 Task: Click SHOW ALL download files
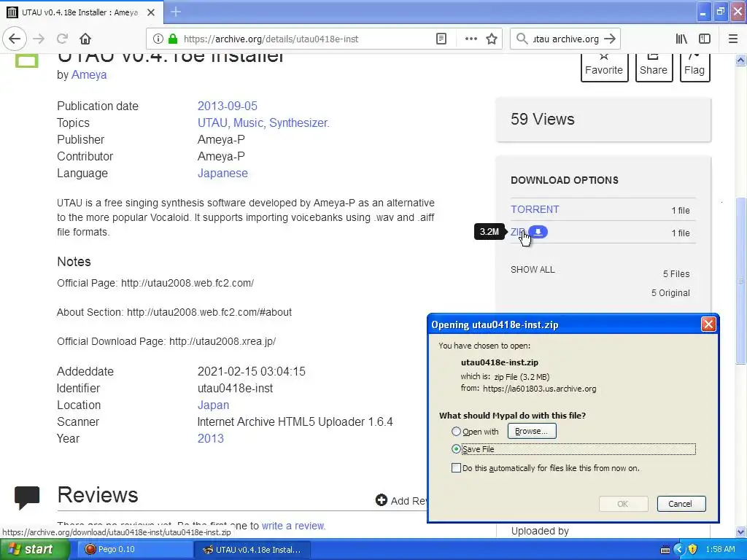(533, 270)
